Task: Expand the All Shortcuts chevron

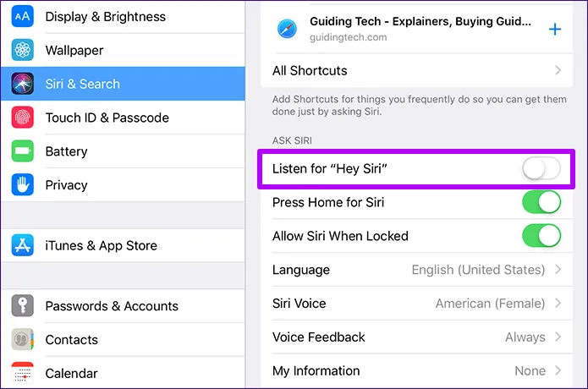Action: [558, 71]
